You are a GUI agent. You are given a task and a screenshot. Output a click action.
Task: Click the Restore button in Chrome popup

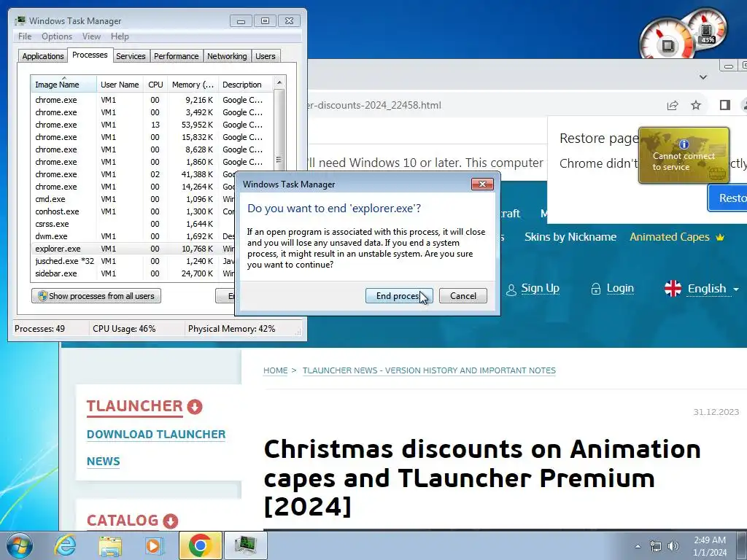727,198
